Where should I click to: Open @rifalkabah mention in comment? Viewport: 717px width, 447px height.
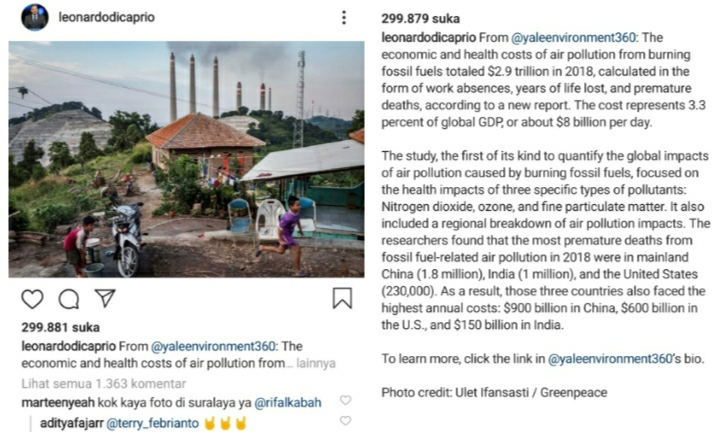[295, 401]
